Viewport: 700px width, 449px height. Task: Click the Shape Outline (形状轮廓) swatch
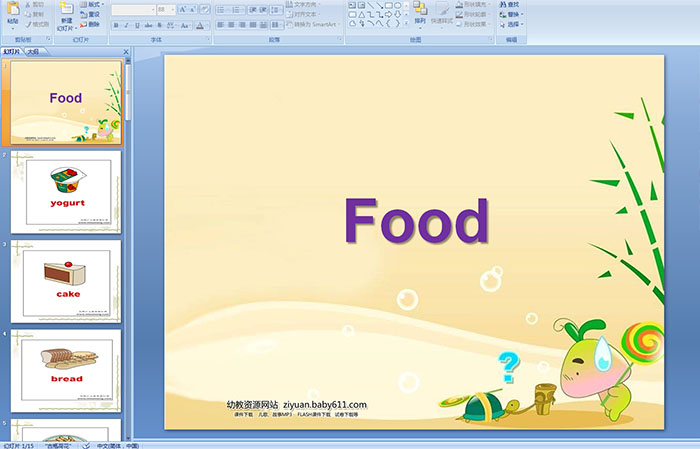coord(459,14)
